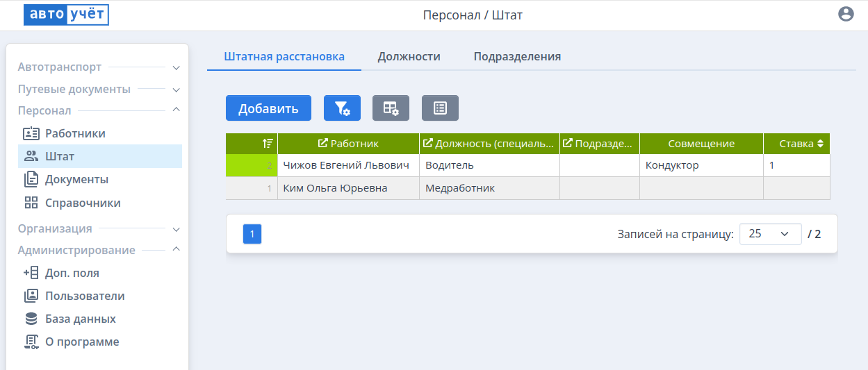
Task: Open Пользователи in Администрирование
Action: (85, 296)
